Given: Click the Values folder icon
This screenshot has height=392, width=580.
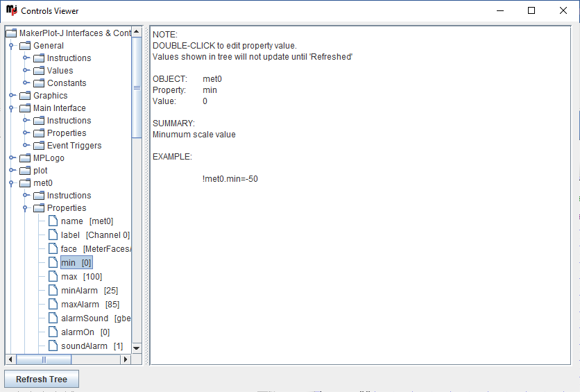Looking at the screenshot, I should tap(39, 71).
